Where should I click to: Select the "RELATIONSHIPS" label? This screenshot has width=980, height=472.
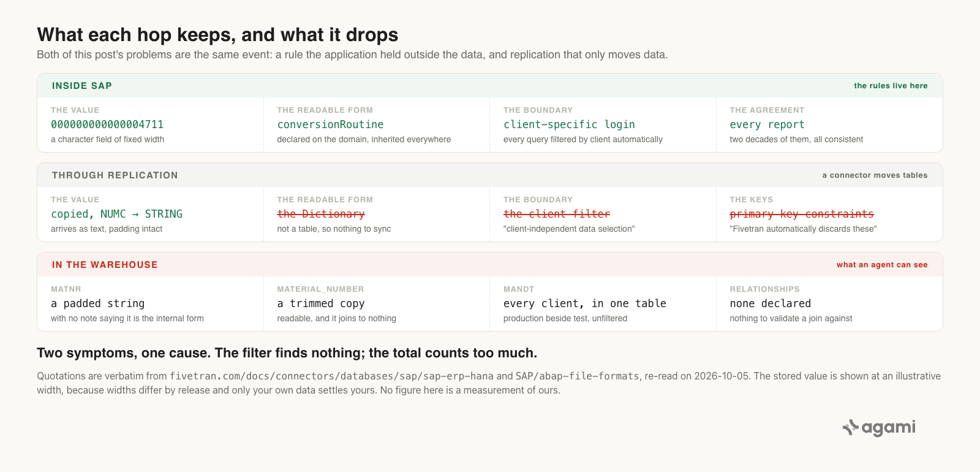[x=764, y=289]
